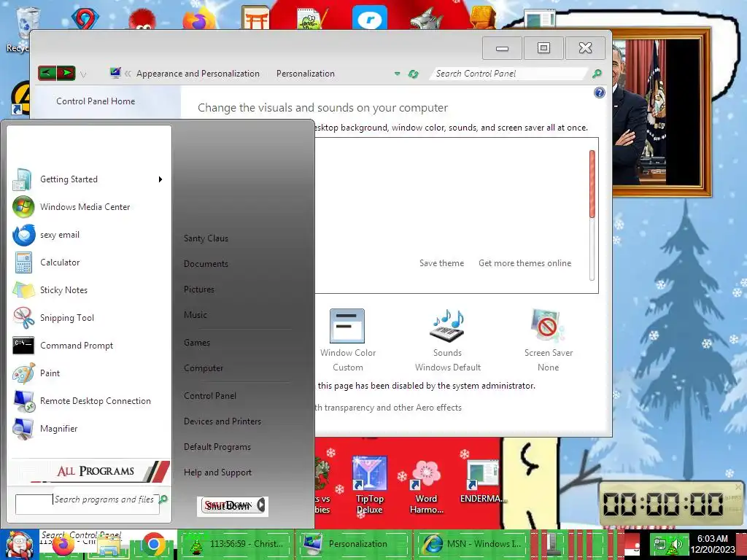Screen dimensions: 747x560
Task: Open Computer from Start menu
Action: [x=204, y=368]
